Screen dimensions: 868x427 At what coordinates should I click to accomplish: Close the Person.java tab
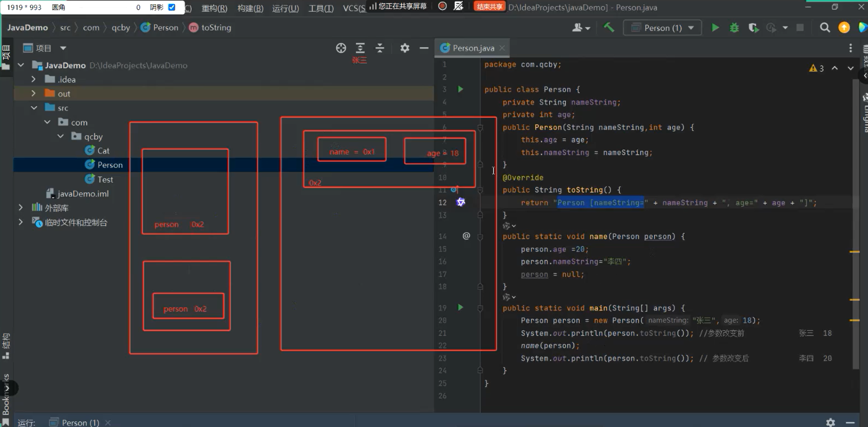502,48
